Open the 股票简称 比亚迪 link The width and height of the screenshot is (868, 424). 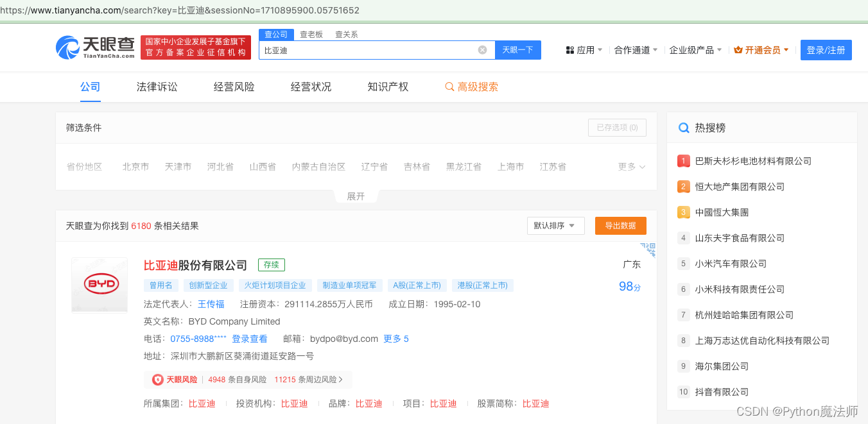tap(536, 403)
